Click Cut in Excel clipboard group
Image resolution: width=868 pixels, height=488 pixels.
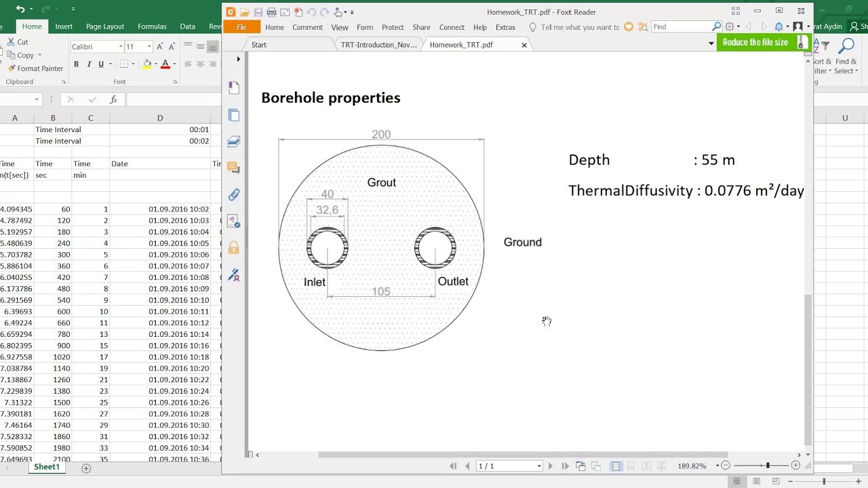tap(18, 42)
